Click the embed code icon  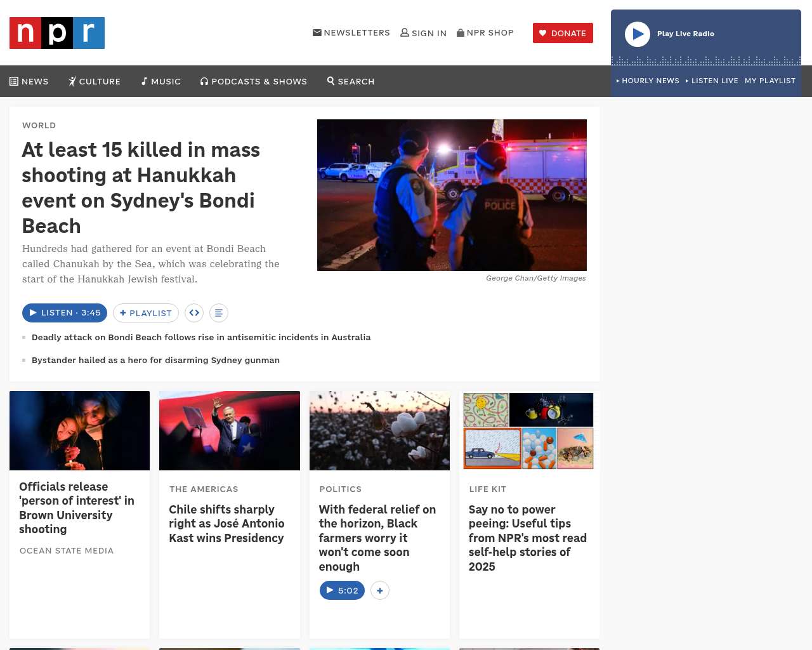[x=194, y=313]
